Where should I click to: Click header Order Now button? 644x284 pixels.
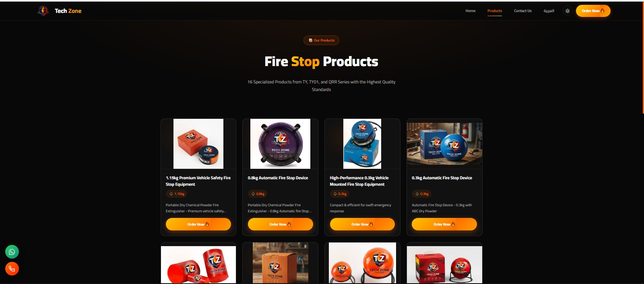(x=593, y=11)
